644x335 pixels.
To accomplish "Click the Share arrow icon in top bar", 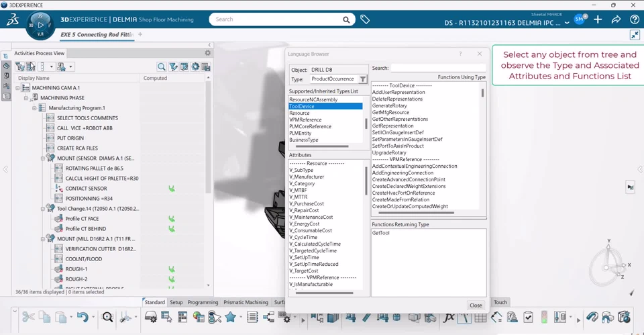I will point(616,19).
